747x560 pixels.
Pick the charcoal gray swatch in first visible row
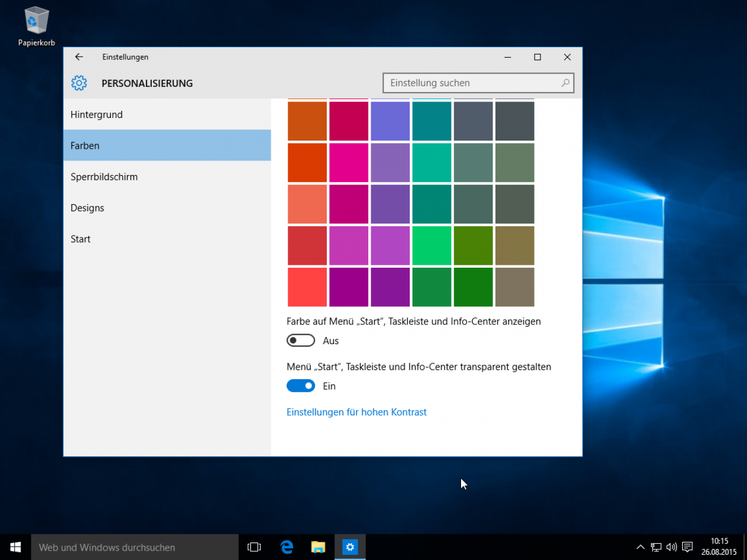coord(515,121)
